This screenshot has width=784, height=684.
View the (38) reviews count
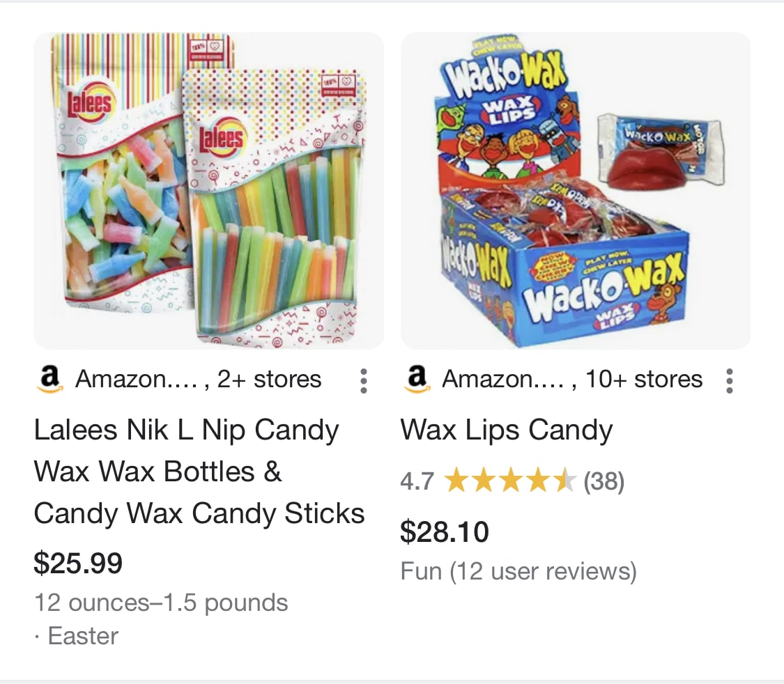tap(604, 481)
